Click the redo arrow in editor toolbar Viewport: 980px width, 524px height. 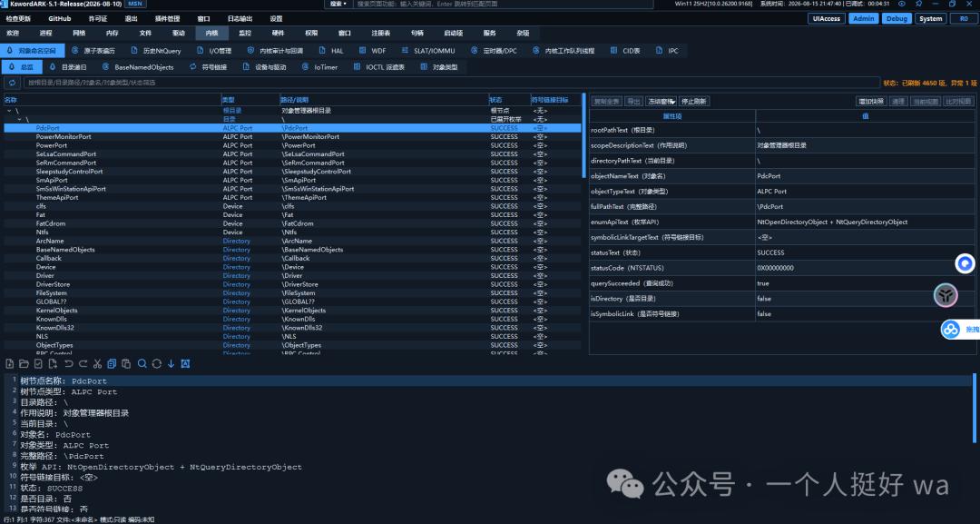click(83, 364)
